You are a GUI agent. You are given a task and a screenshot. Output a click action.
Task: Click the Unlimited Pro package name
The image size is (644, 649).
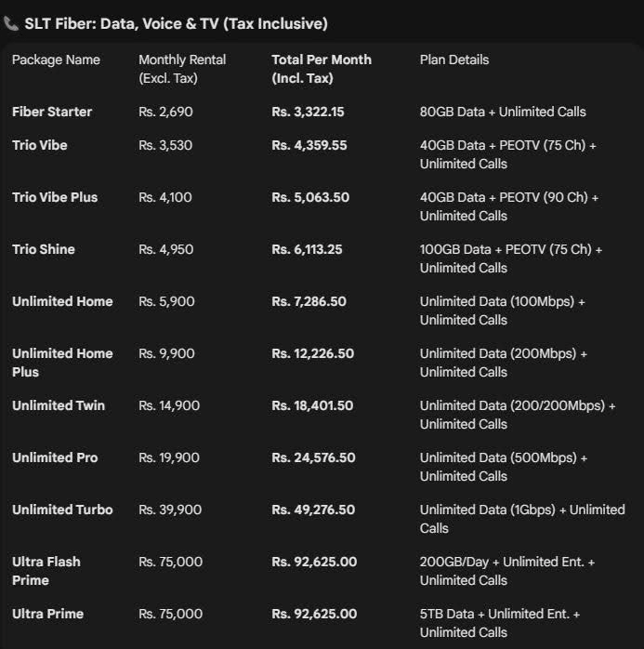[x=55, y=457]
